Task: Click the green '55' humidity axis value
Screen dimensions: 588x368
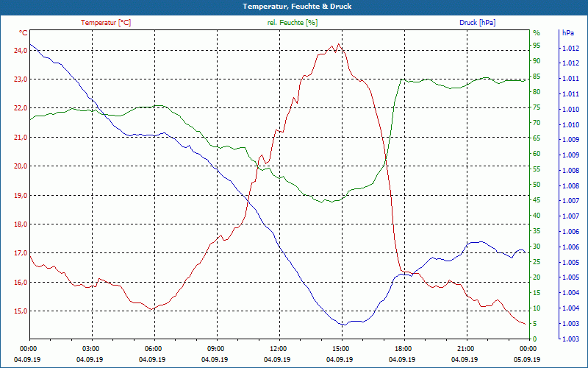Action: coord(537,169)
